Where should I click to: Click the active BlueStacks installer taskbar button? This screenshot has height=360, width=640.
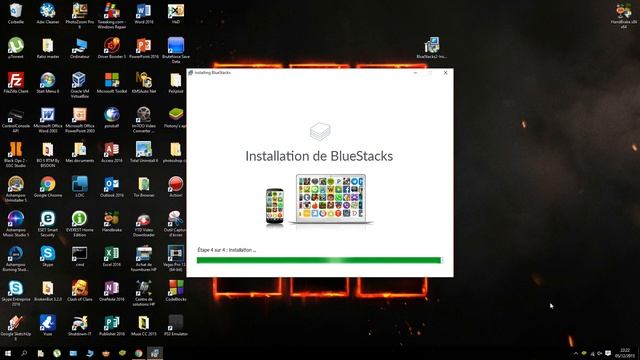click(x=155, y=353)
